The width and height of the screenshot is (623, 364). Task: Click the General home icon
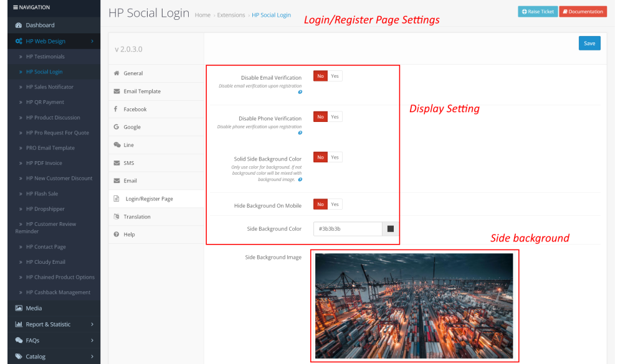[117, 73]
